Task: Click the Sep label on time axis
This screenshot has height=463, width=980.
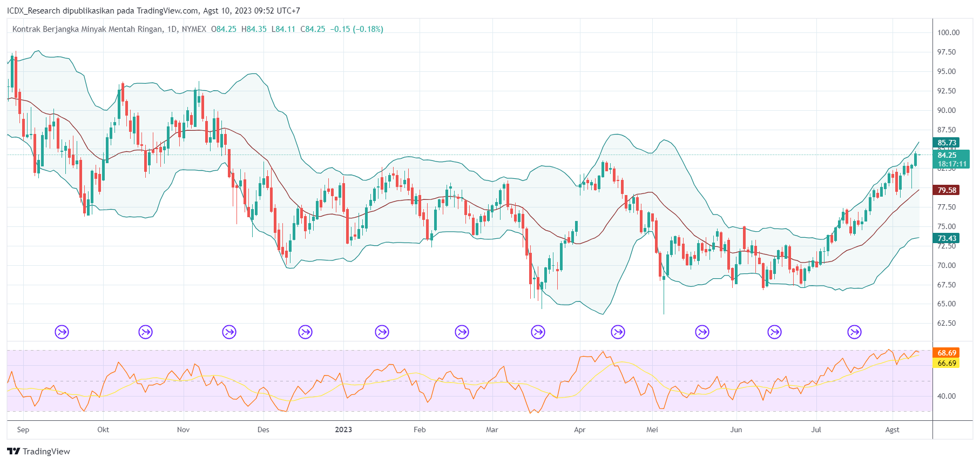Action: (x=23, y=430)
